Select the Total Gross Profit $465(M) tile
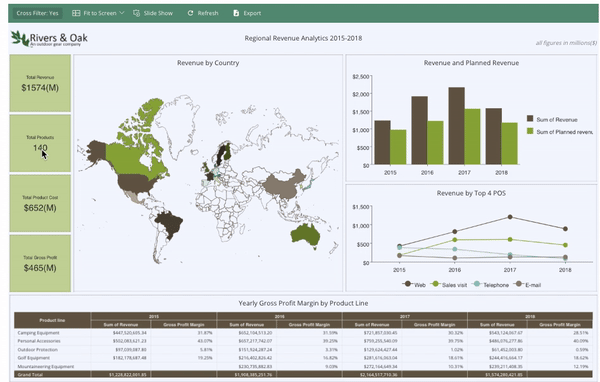Screen dimensions: 600x382 click(40, 263)
